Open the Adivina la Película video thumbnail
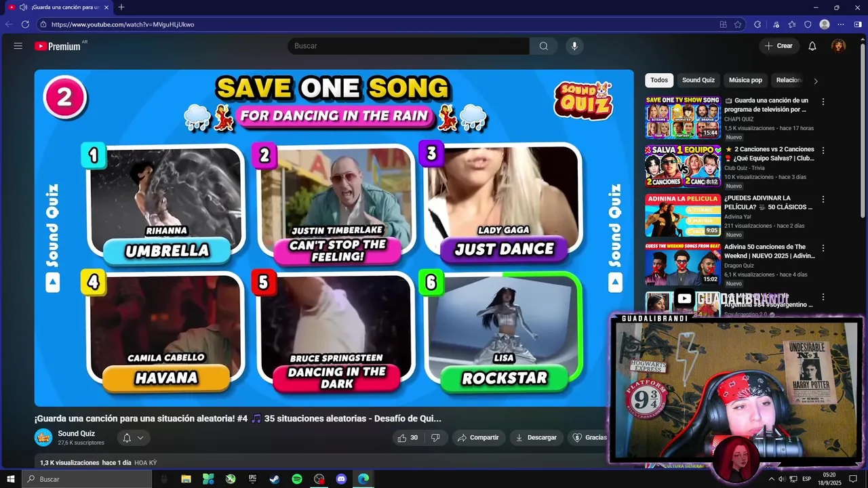The width and height of the screenshot is (868, 488). (682, 214)
